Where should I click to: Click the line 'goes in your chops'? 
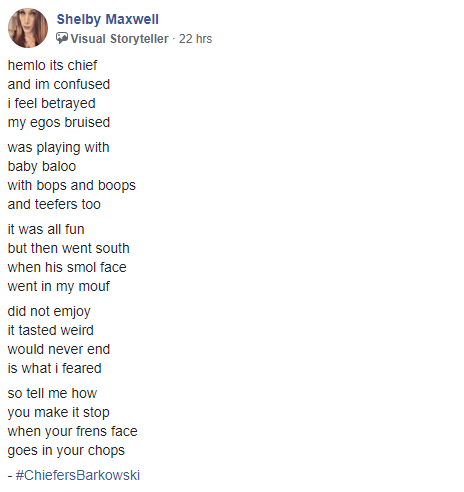66,450
